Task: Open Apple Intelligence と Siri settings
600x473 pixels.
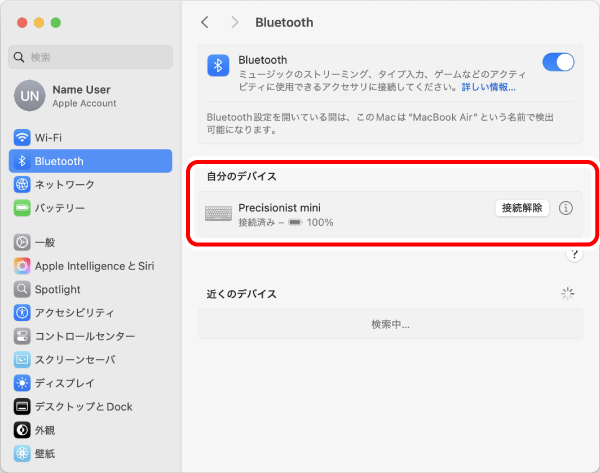Action: 90,266
